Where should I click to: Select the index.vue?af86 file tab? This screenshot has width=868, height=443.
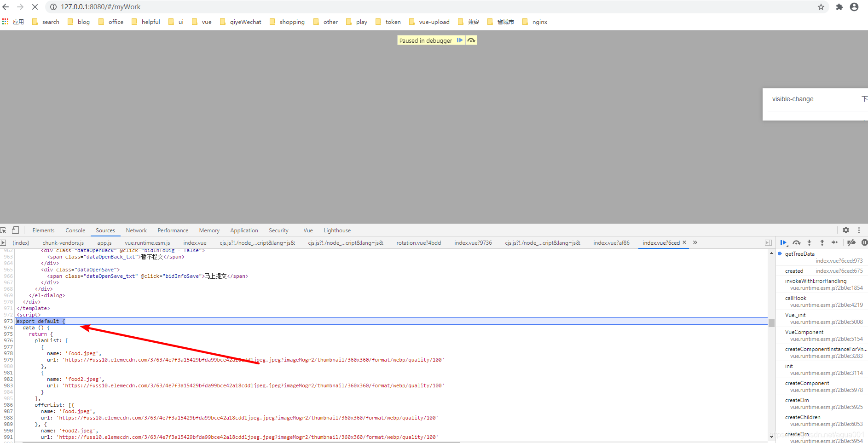pyautogui.click(x=611, y=243)
